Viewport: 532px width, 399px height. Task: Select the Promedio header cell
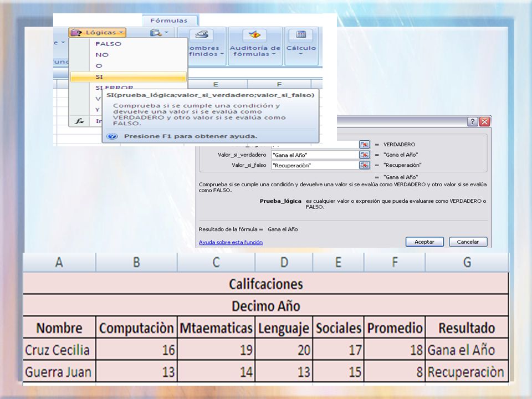[395, 328]
